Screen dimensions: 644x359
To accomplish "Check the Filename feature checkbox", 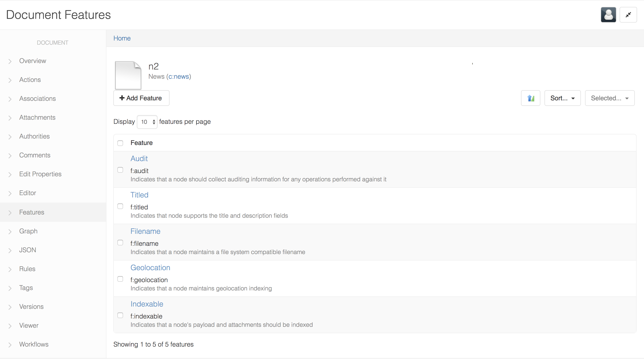I will [120, 243].
